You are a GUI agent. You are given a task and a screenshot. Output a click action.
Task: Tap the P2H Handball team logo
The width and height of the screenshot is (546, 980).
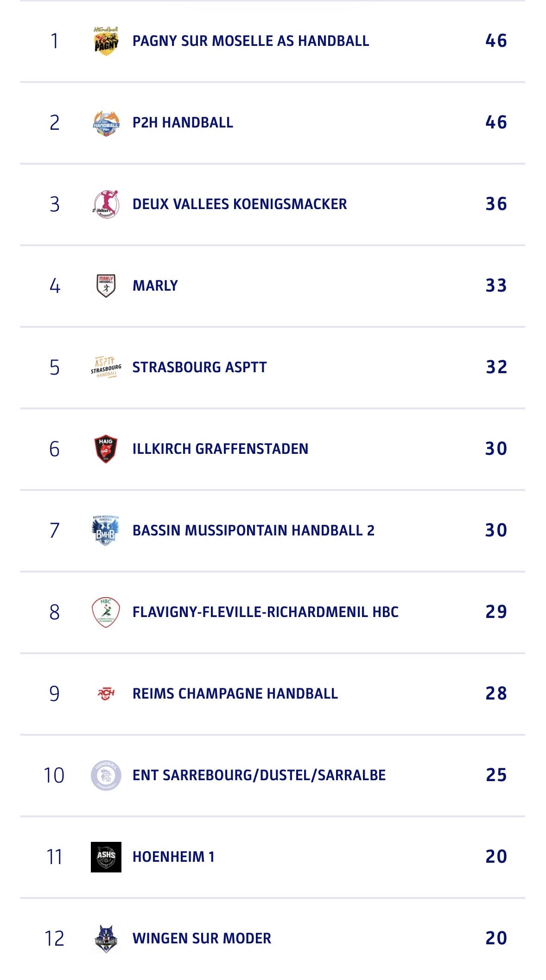point(106,123)
